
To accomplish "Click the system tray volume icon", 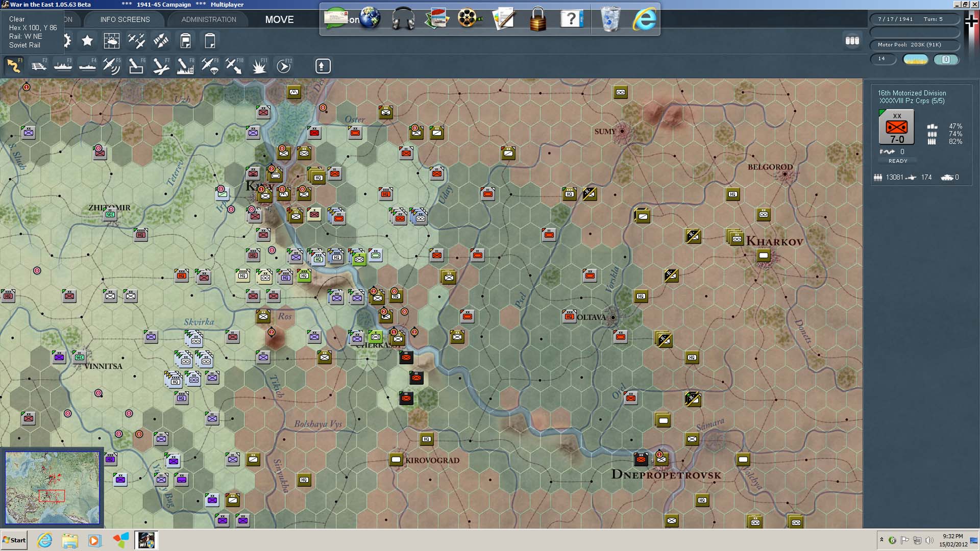I will [929, 540].
